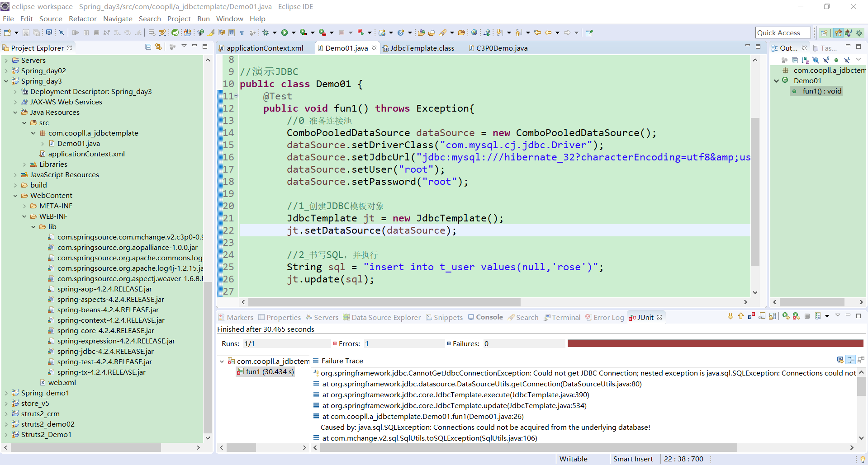This screenshot has width=868, height=465.
Task: Click the JUnit Rerun Test icon
Action: point(786,316)
